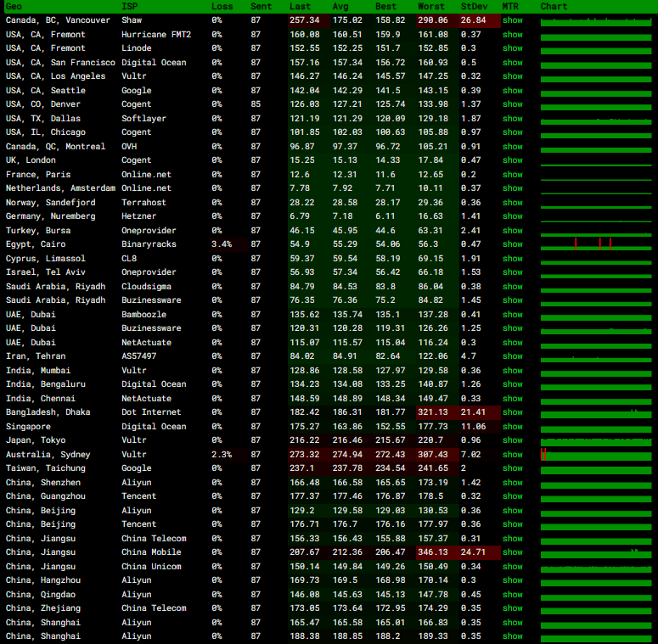Click the Chart column header
658x644 pixels.
[x=554, y=6]
